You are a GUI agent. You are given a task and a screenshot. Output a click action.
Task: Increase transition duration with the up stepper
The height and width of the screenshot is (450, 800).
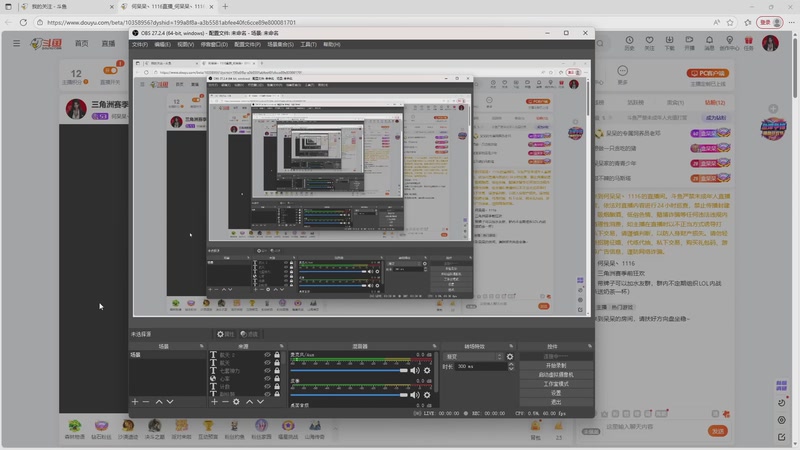511,364
